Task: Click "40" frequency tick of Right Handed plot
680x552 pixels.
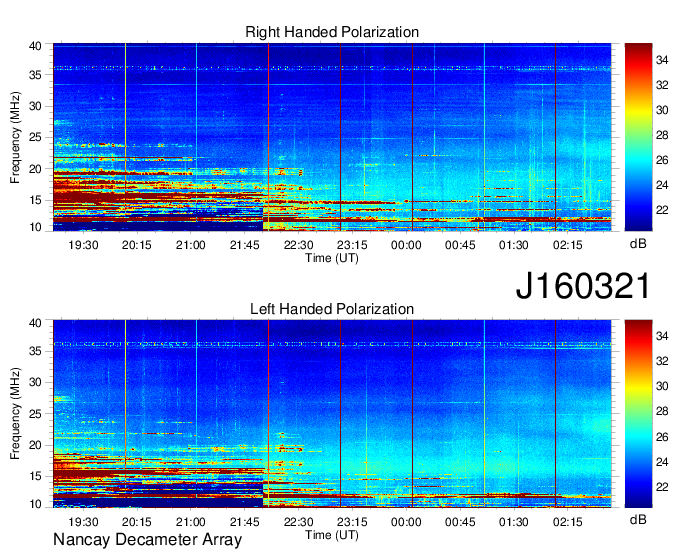Action: point(35,46)
